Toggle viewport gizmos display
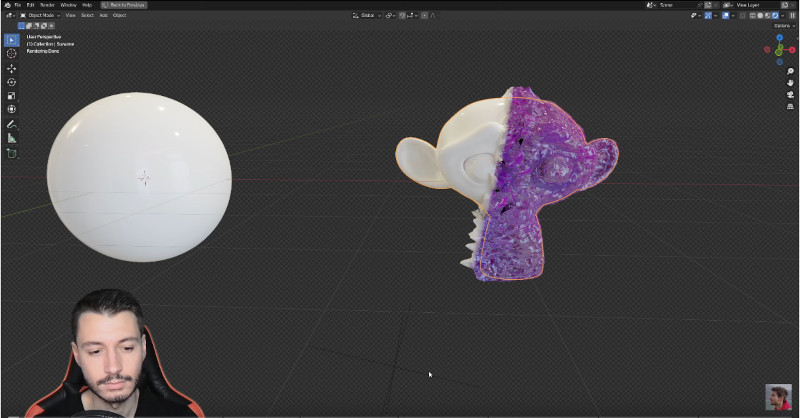Screen dimensions: 800x418 coord(708,15)
